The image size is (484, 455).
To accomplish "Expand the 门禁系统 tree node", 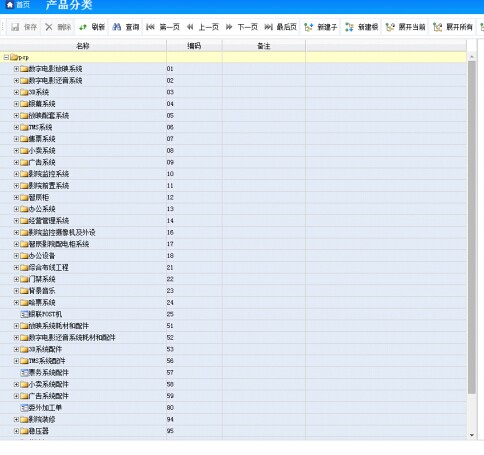I will pyautogui.click(x=16, y=279).
